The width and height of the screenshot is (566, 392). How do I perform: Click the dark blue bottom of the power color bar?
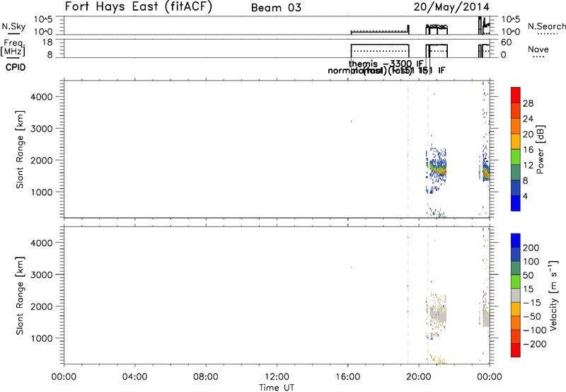(516, 203)
